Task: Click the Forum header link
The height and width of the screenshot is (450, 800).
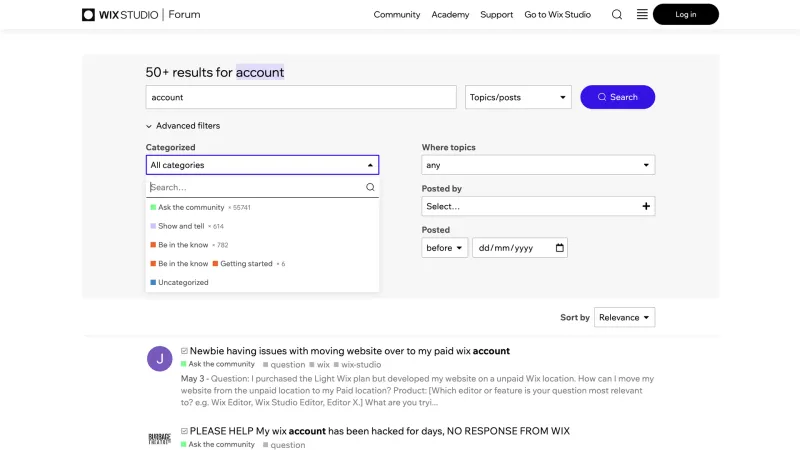Action: [x=184, y=14]
